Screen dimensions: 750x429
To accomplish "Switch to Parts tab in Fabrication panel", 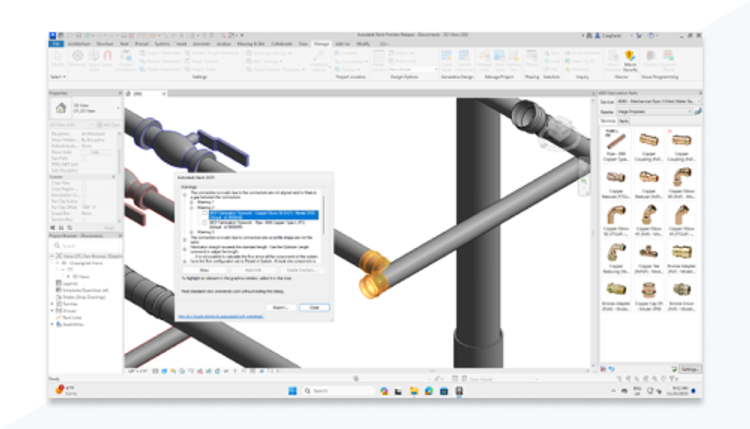I will pyautogui.click(x=624, y=121).
